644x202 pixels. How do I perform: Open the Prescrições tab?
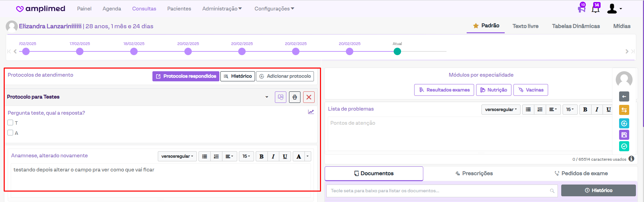[x=474, y=173]
